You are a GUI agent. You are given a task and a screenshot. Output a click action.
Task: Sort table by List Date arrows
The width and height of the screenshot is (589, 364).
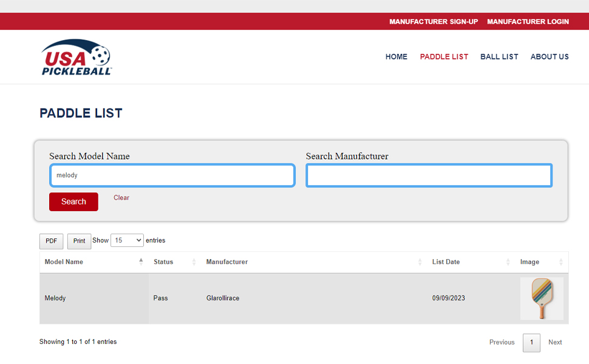(508, 261)
